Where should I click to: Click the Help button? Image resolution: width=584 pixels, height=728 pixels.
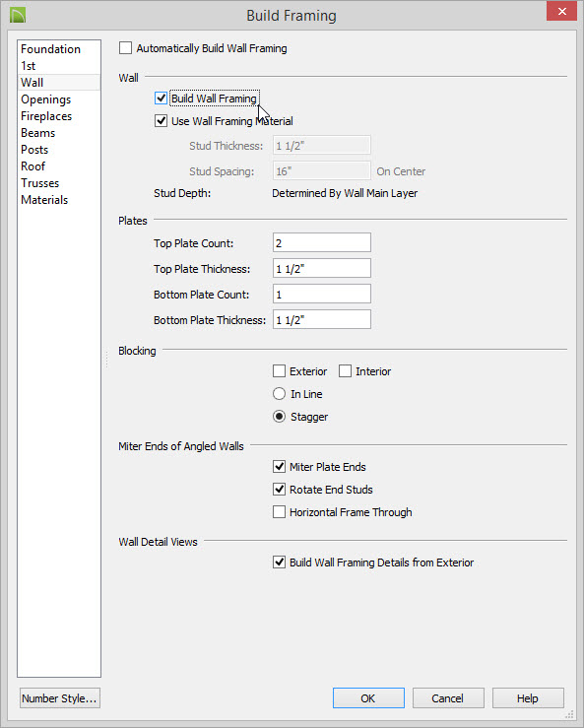pyautogui.click(x=528, y=698)
